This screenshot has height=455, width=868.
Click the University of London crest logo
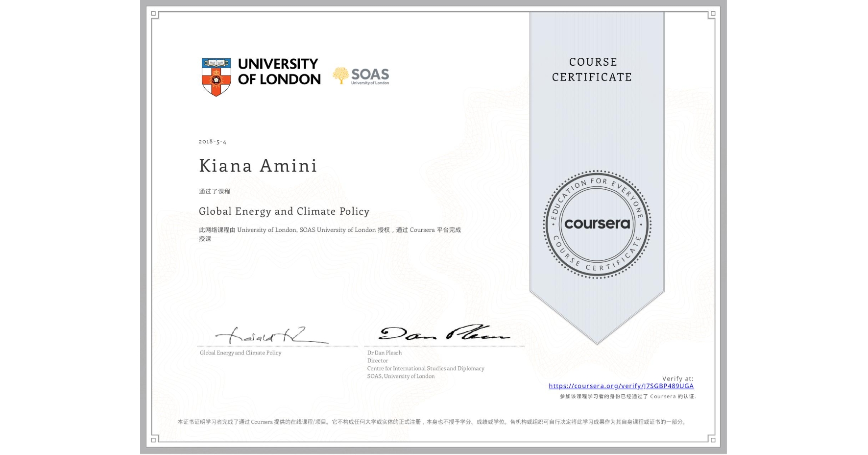(216, 76)
